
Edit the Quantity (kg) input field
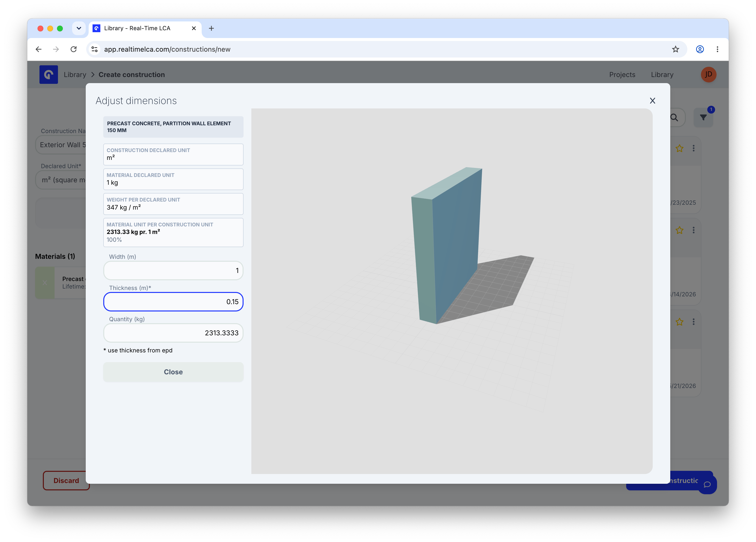pyautogui.click(x=173, y=333)
